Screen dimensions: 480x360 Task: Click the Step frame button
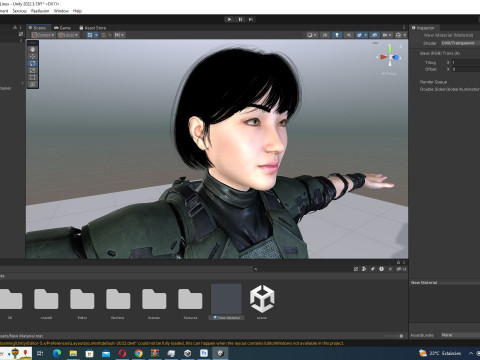tap(251, 19)
